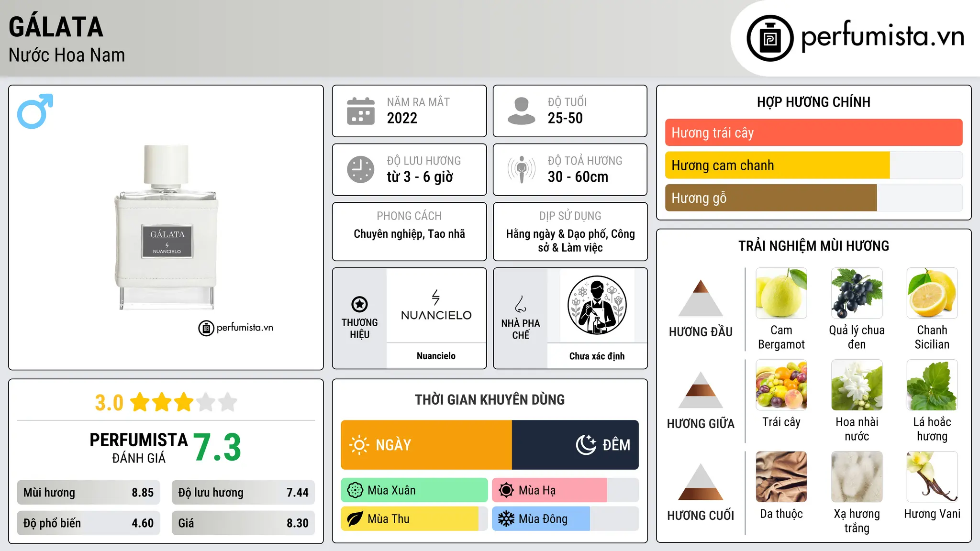Click the star badge icon above Thương hiệu

pyautogui.click(x=359, y=304)
